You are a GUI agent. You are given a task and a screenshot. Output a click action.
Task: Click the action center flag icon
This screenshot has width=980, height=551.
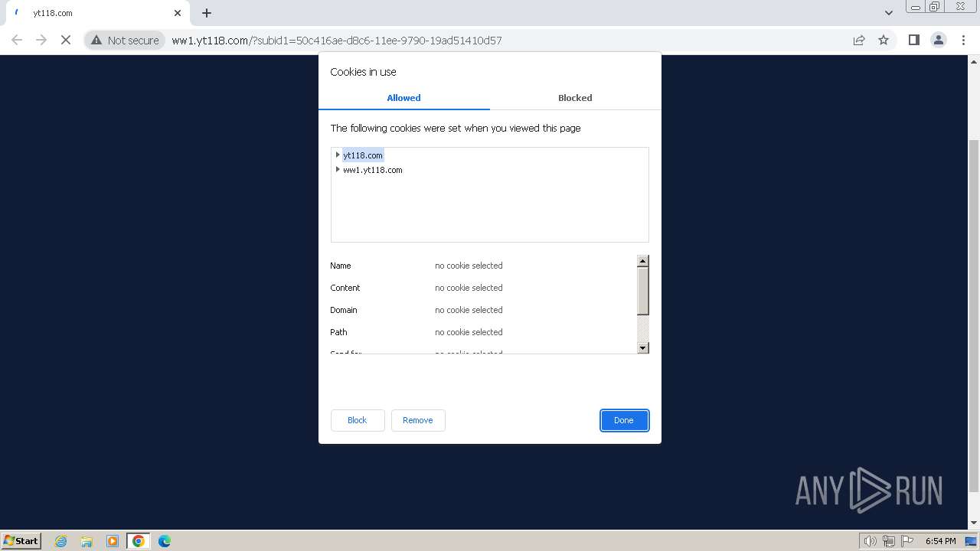[907, 541]
